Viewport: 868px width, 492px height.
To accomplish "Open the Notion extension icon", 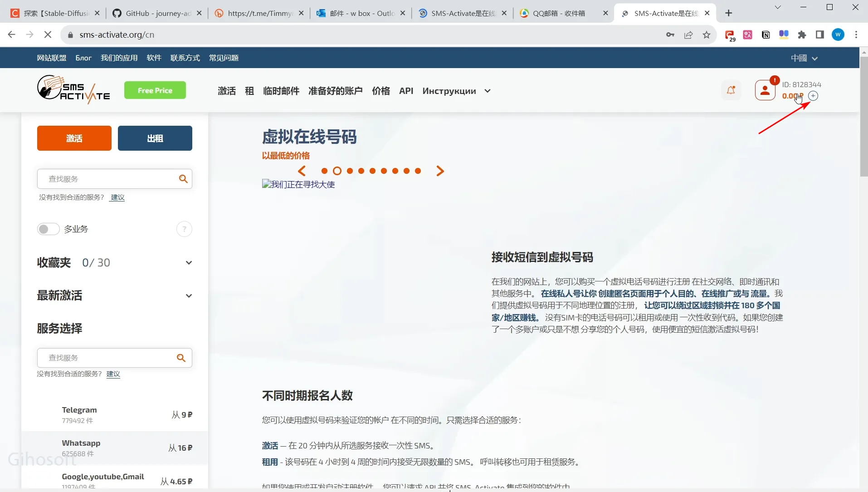I will click(766, 35).
